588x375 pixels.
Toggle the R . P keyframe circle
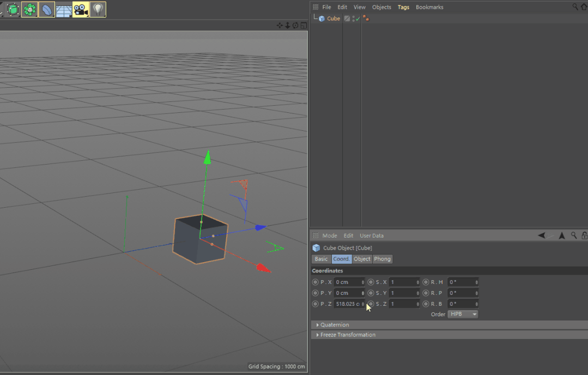tap(426, 293)
